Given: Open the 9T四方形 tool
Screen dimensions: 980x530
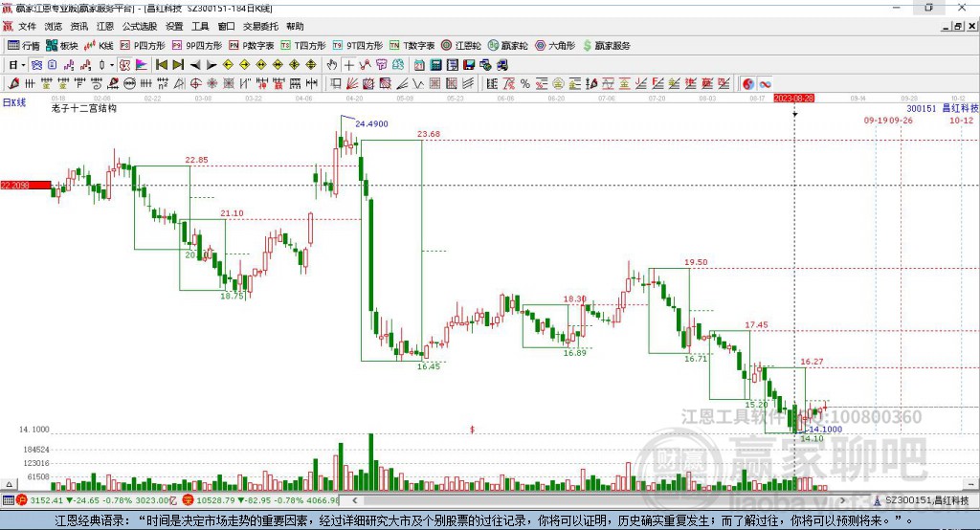Looking at the screenshot, I should tap(358, 46).
